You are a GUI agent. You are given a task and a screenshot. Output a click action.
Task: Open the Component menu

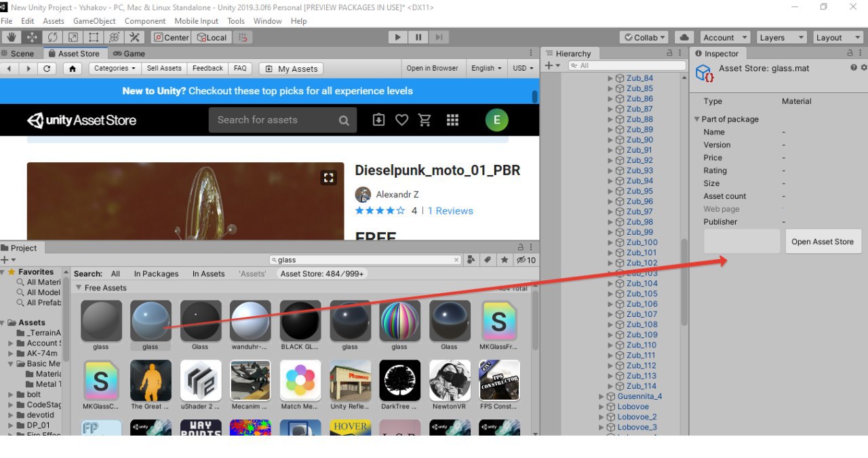(145, 21)
